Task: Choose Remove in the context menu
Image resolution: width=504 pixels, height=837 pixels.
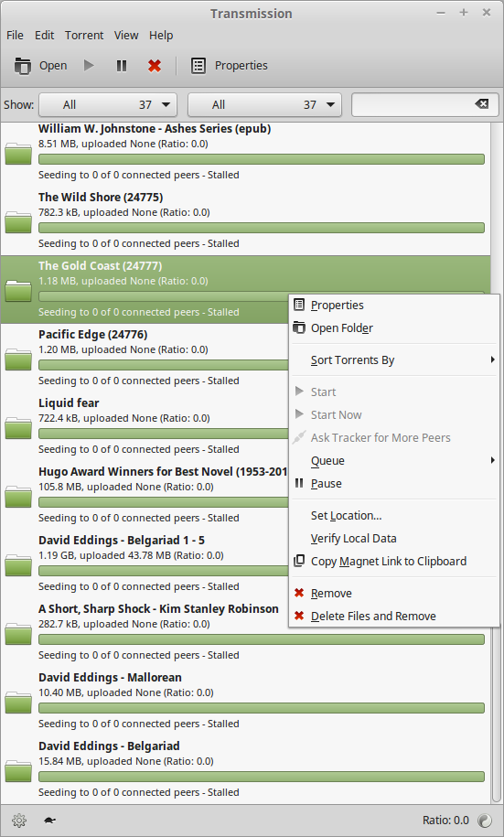Action: [x=394, y=594]
